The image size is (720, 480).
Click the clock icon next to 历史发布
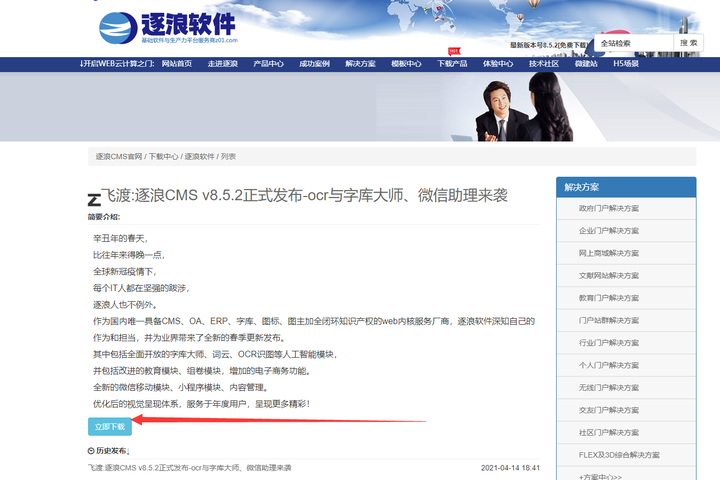91,451
